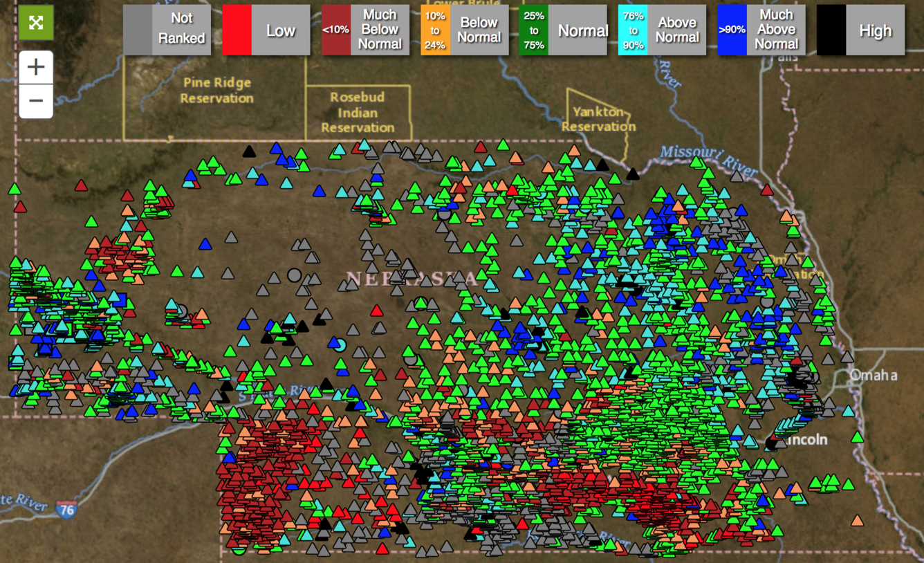Click the Omaha city label

pyautogui.click(x=875, y=376)
